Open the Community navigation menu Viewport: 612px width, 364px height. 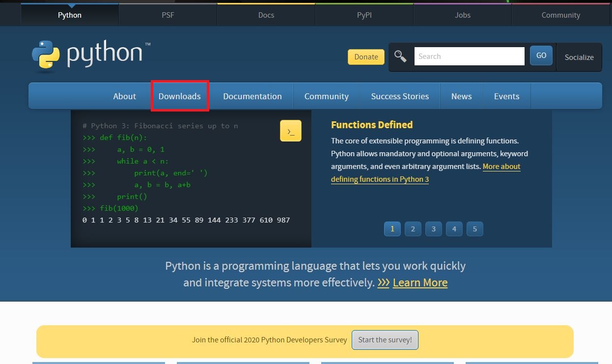(x=327, y=96)
